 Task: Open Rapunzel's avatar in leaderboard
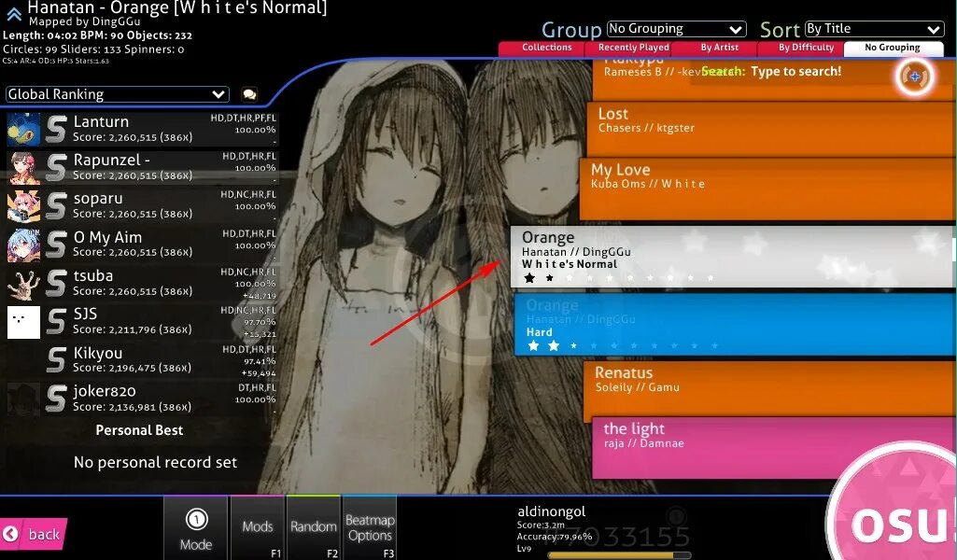pyautogui.click(x=23, y=168)
